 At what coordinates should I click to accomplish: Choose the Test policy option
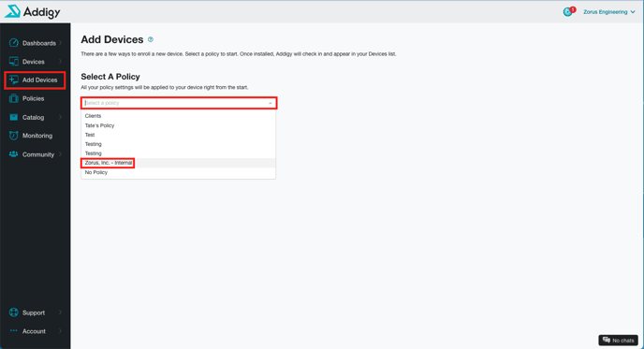pyautogui.click(x=178, y=135)
